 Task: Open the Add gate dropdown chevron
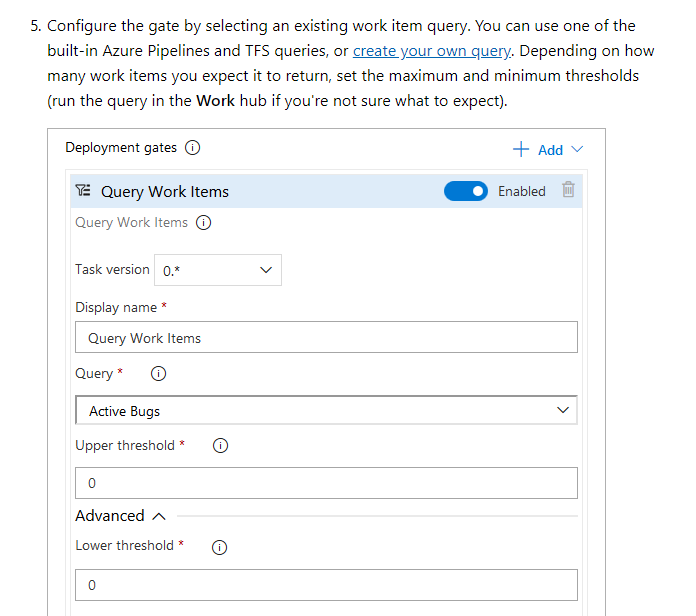coord(577,150)
